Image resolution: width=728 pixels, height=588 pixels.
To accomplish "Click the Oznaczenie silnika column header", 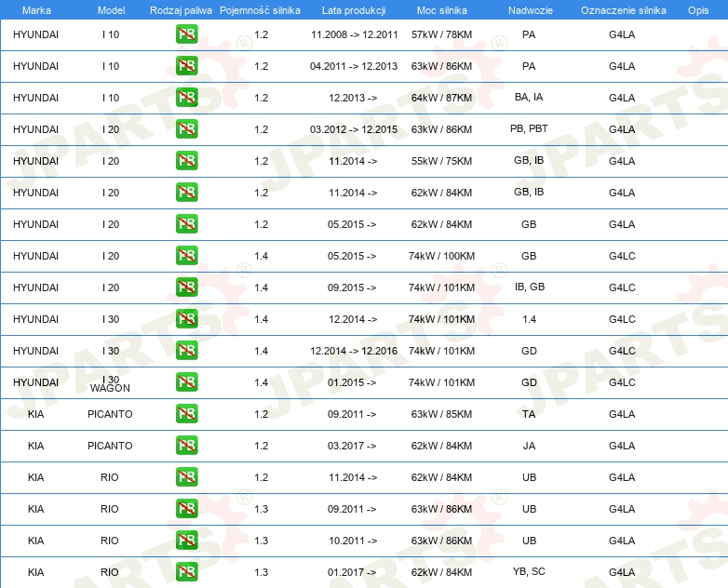I will (623, 10).
